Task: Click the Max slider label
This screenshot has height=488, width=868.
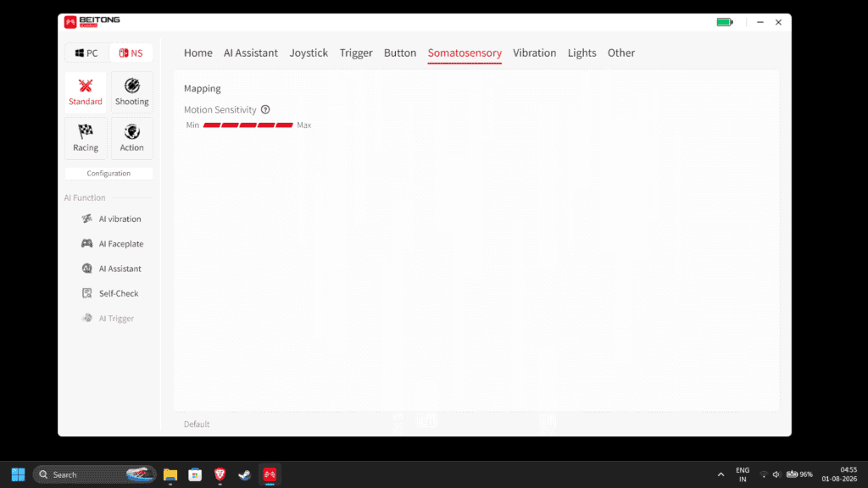Action: coord(304,125)
